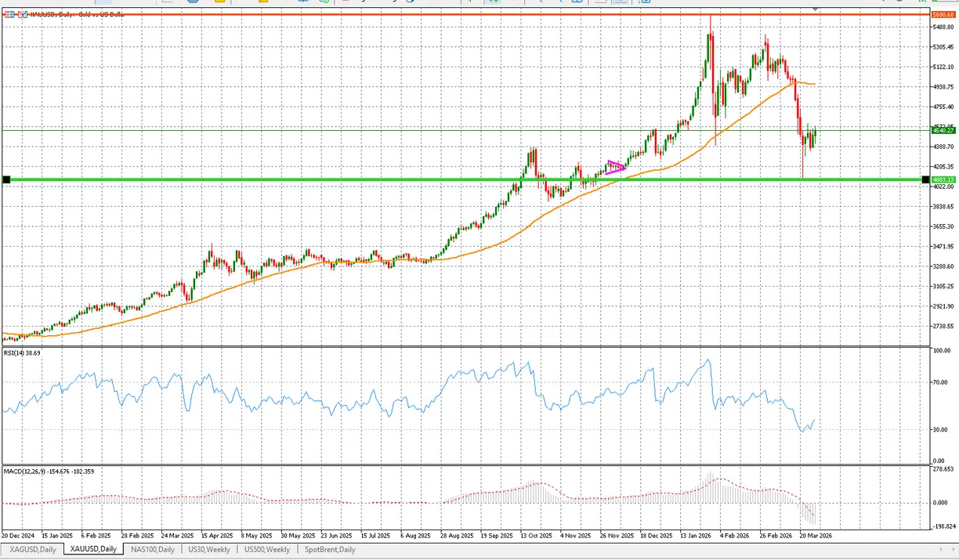Click the 5122.10 price scale value
Image resolution: width=959 pixels, height=560 pixels.
[943, 67]
